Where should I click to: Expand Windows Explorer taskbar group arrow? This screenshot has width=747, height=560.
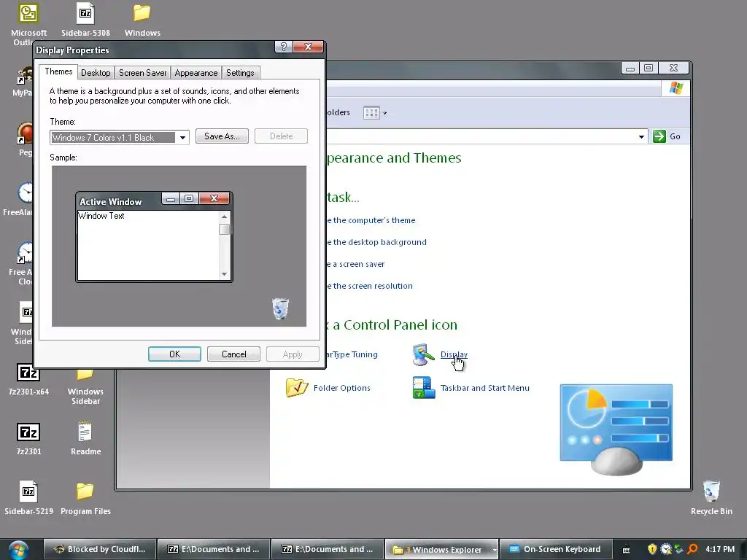[495, 550]
